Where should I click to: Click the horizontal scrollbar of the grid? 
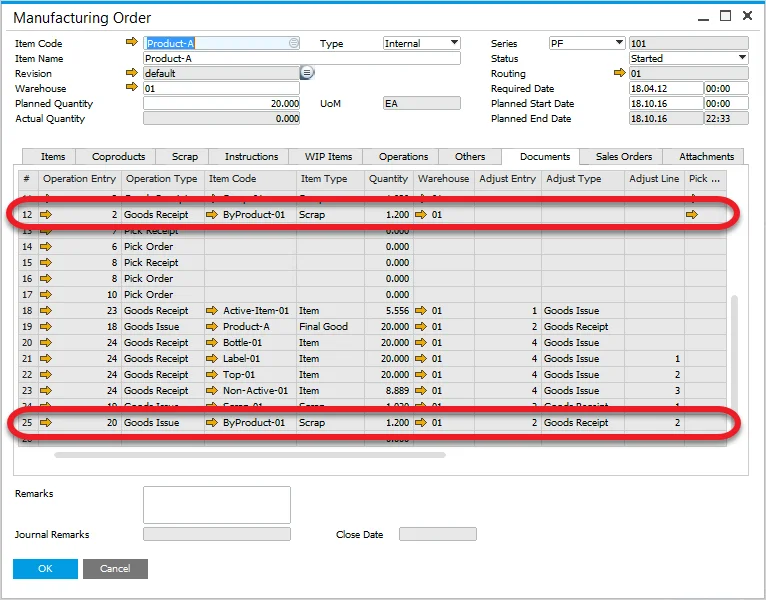click(250, 454)
